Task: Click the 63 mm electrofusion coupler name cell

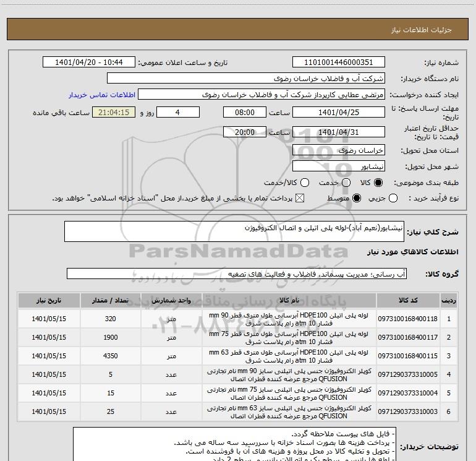Action: tap(289, 411)
